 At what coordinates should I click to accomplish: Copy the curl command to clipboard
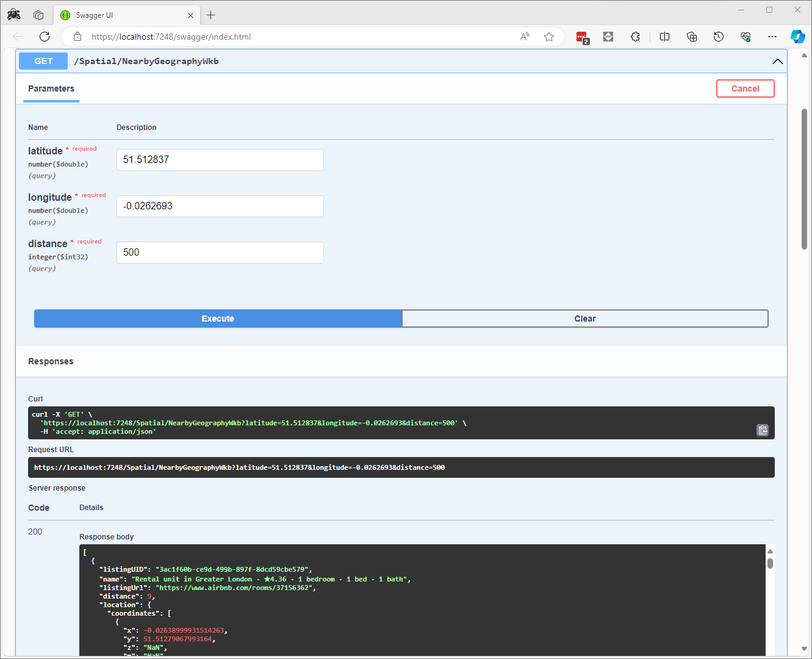click(x=762, y=430)
